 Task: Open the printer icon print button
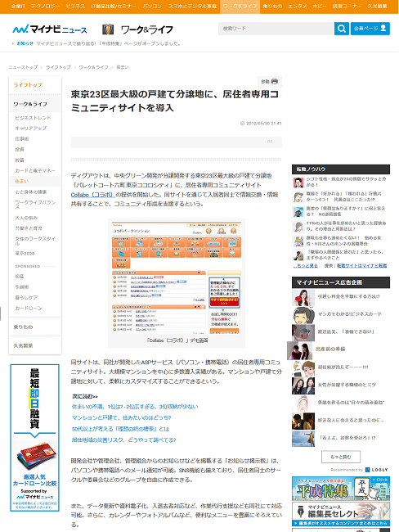(x=270, y=81)
